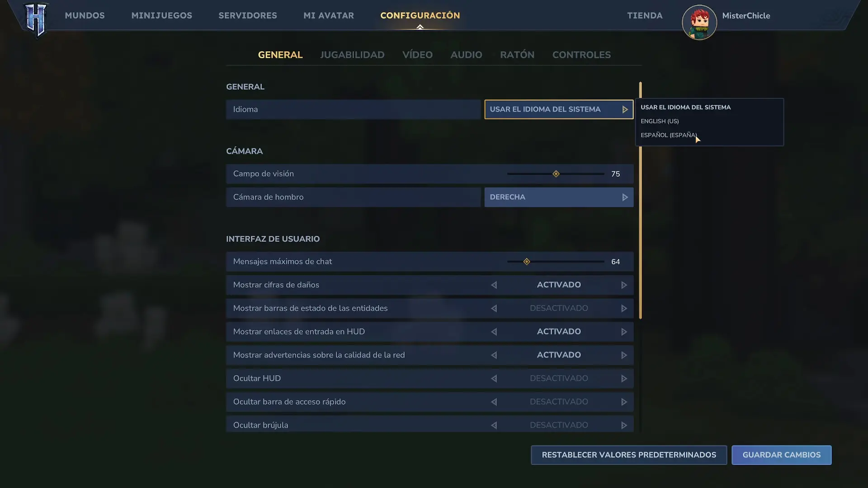Open the MINIJUEGOS menu
The image size is (868, 488).
coord(161,15)
